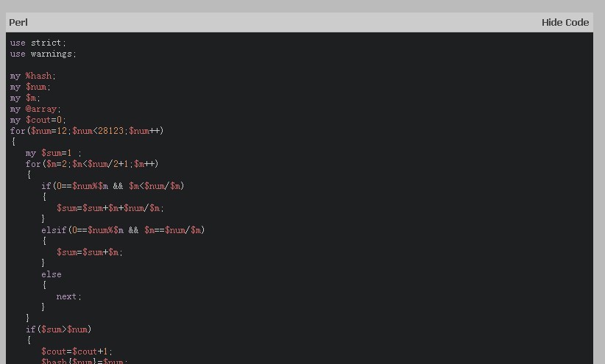
Task: Click the 'else' keyword line
Action: [x=52, y=274]
